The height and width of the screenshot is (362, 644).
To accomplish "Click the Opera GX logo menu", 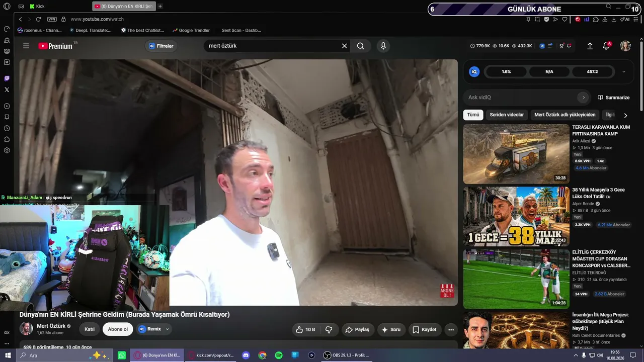I will click(x=7, y=6).
